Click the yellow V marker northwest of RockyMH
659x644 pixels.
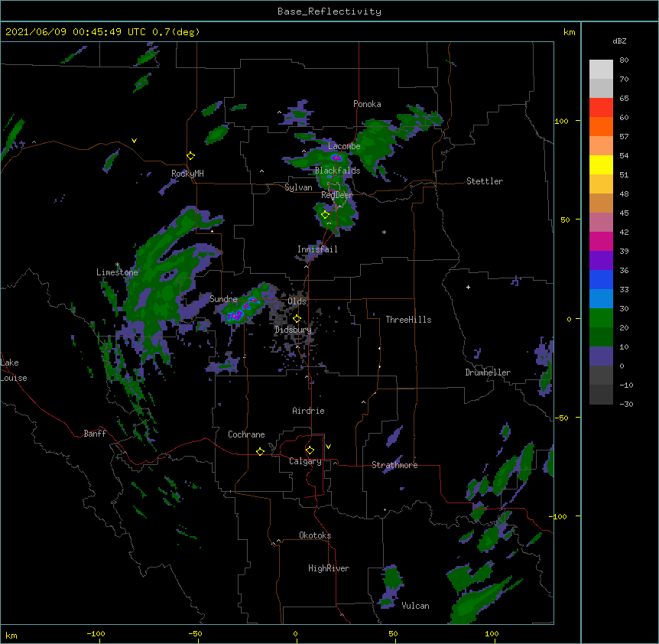coord(134,141)
